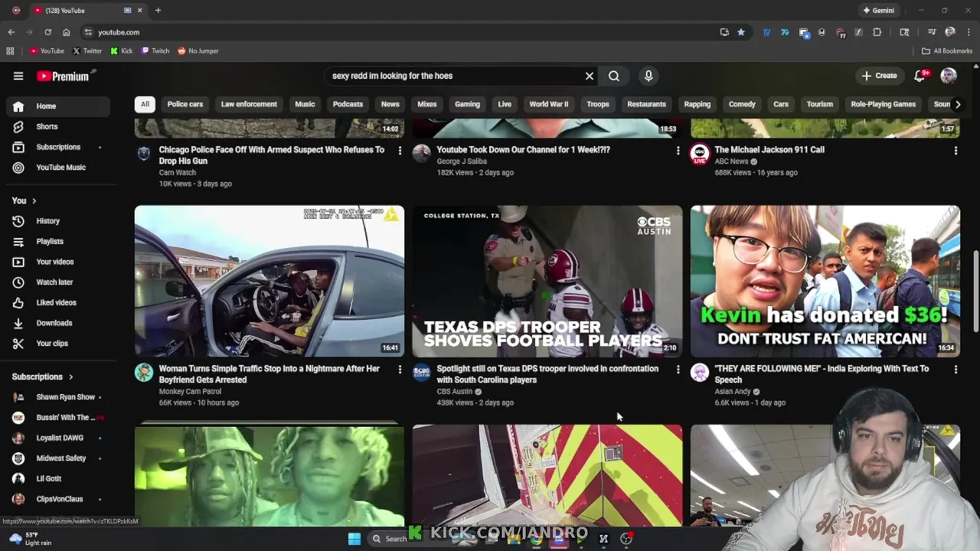Open options for Youtube Took Down Our Channel video
Viewport: 980px width, 551px height.
click(678, 151)
